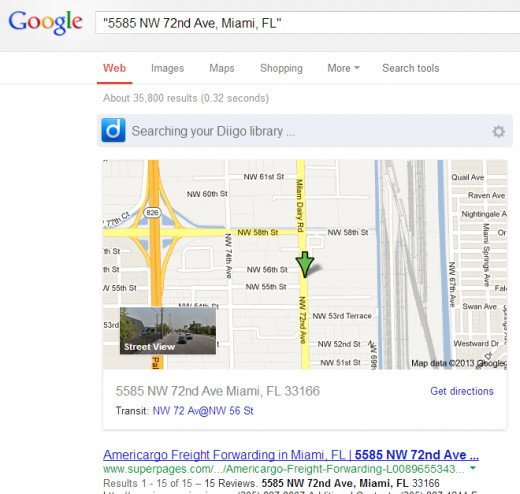This screenshot has width=520, height=494.
Task: Open the Search tools menu
Action: pyautogui.click(x=410, y=68)
